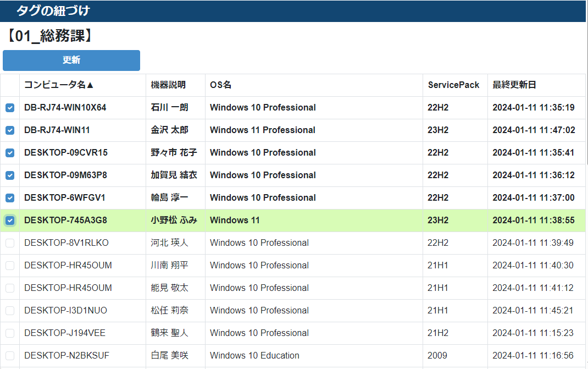Image resolution: width=588 pixels, height=369 pixels.
Task: Click the blue 更新 button
Action: click(71, 60)
